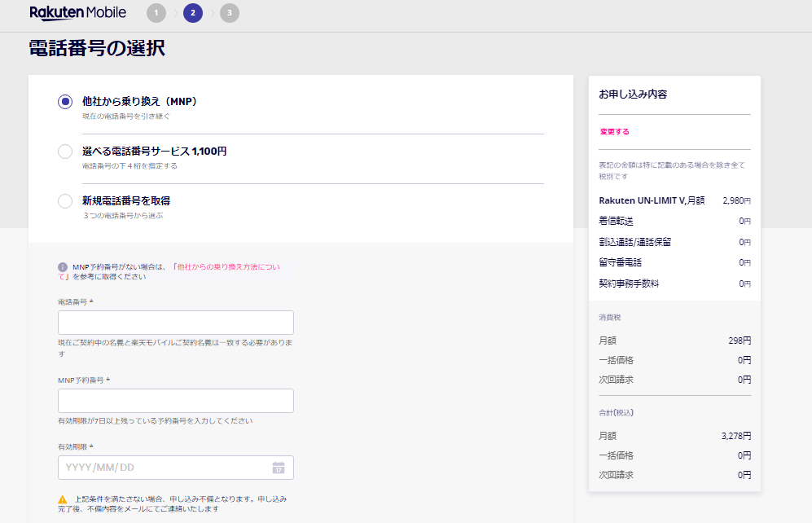Viewport: 812px width, 523px height.
Task: Open the calendar picker icon
Action: (279, 468)
